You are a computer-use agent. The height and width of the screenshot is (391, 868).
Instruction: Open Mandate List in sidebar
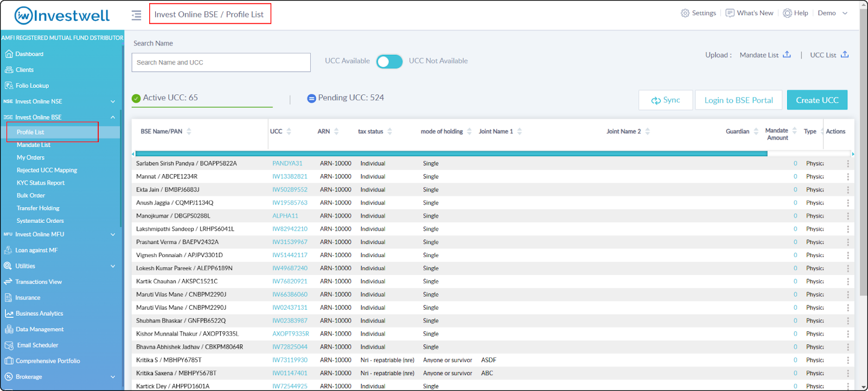(x=34, y=145)
